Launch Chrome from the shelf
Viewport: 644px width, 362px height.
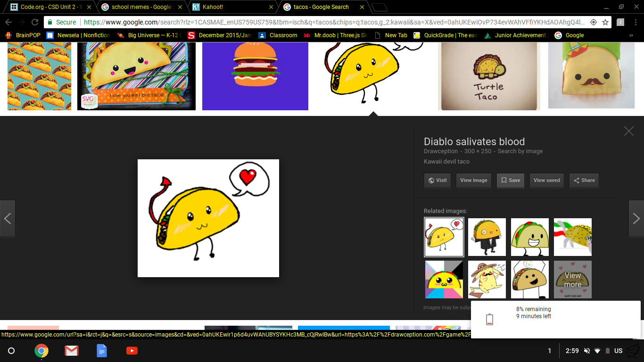point(41,351)
